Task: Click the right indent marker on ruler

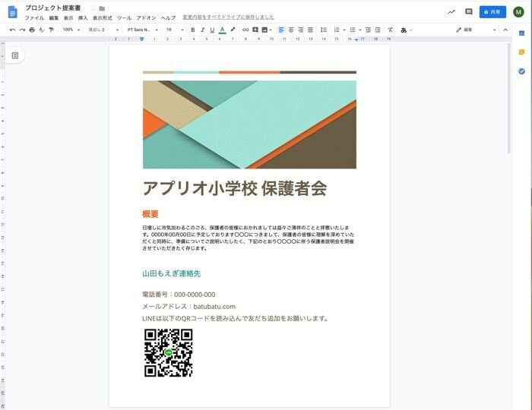Action: [x=356, y=39]
